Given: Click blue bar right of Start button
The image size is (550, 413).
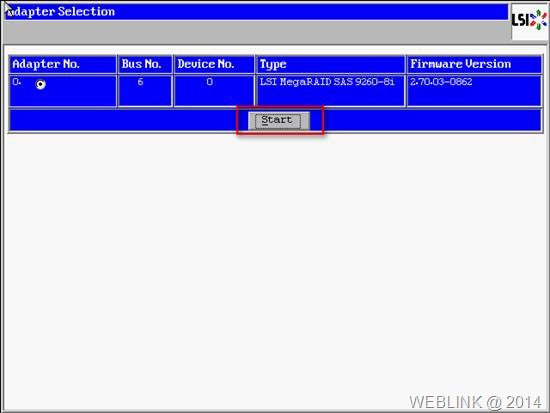Looking at the screenshot, I should coord(432,121).
